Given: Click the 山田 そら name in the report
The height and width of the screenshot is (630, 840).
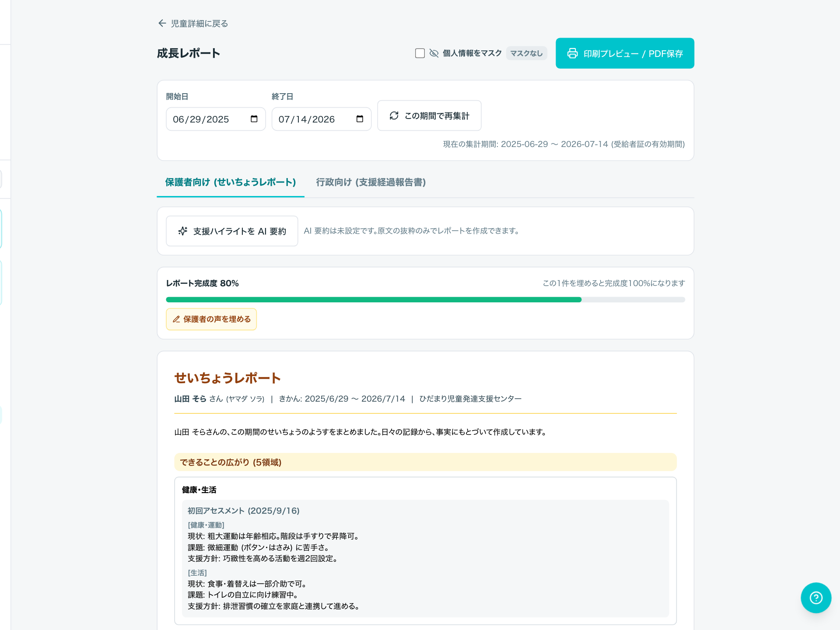Looking at the screenshot, I should 190,399.
